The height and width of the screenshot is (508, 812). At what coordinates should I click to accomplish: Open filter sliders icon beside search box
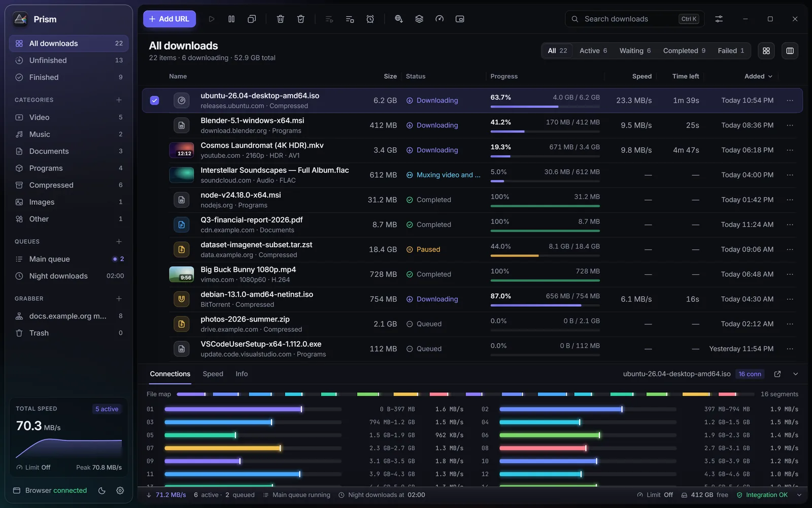coord(719,19)
